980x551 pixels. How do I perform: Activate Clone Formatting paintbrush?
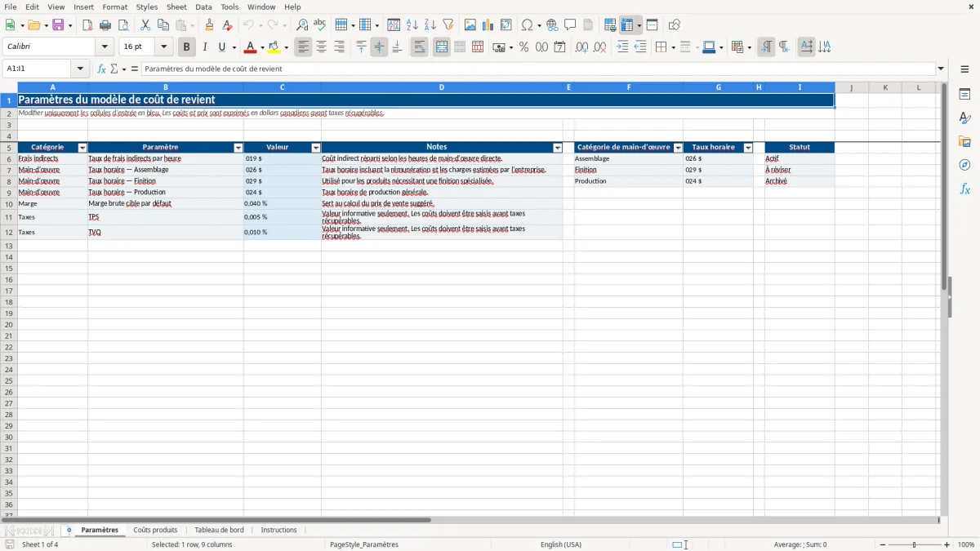[x=209, y=25]
